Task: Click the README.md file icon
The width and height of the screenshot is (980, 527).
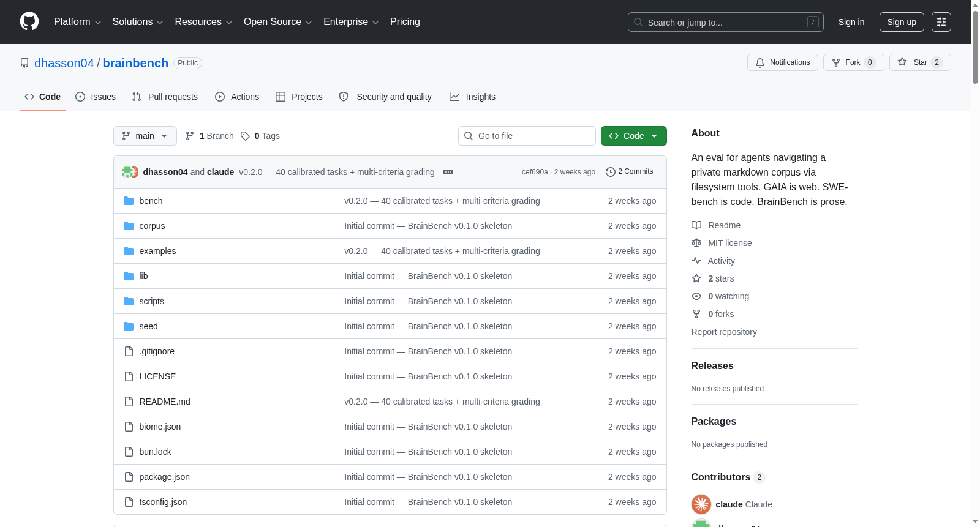Action: pyautogui.click(x=129, y=402)
